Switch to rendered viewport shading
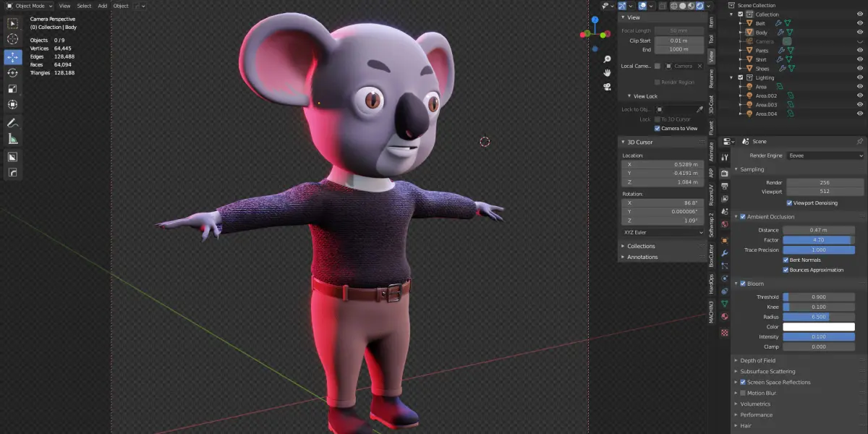The width and height of the screenshot is (868, 434). pyautogui.click(x=699, y=6)
